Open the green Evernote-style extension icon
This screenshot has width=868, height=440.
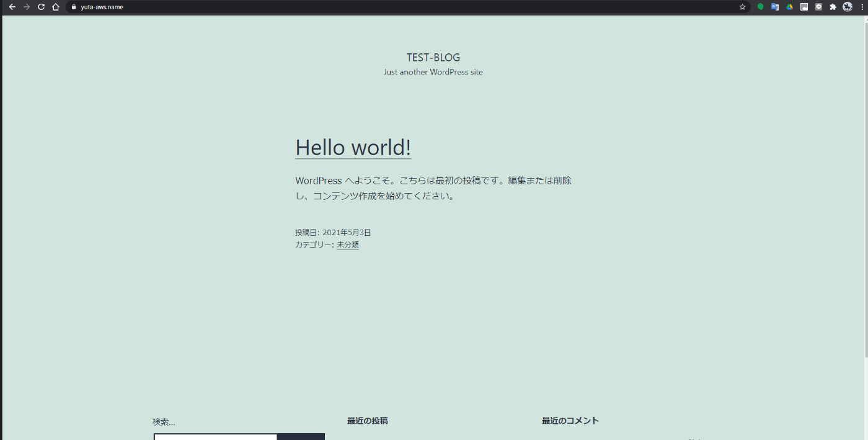(x=760, y=7)
